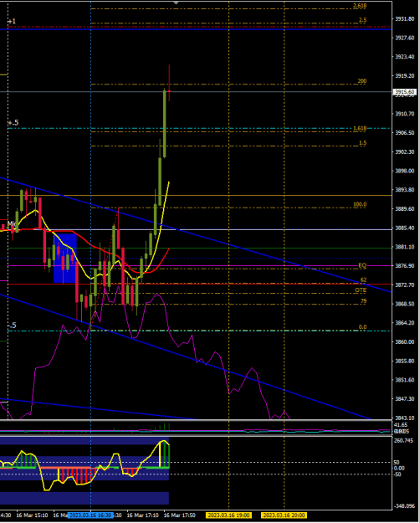
Task: Click the 260.745 indicator scale value
Action: pyautogui.click(x=403, y=441)
